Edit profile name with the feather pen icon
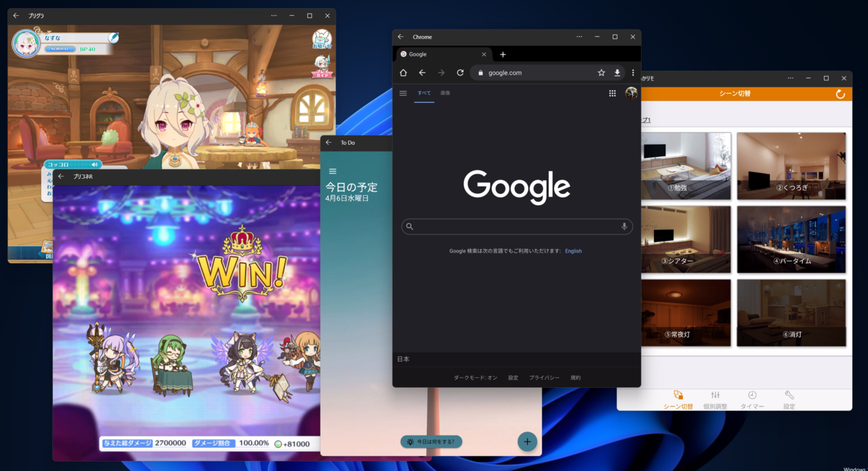Screen dimensions: 868x471 114,37
